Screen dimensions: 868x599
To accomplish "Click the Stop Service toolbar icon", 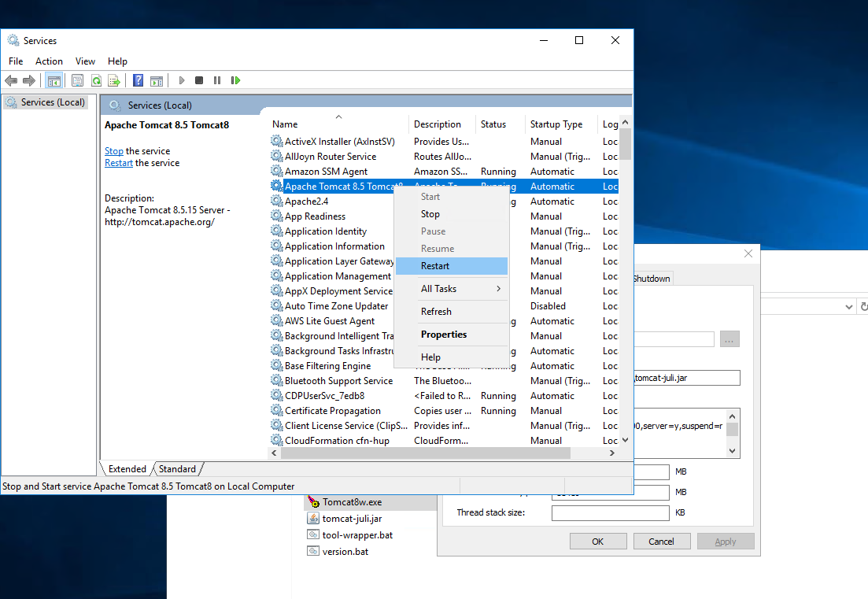I will pyautogui.click(x=199, y=80).
